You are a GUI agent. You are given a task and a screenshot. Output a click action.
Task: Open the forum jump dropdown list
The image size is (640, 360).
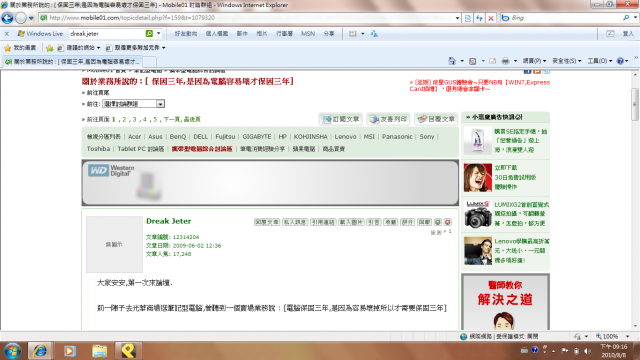click(133, 104)
